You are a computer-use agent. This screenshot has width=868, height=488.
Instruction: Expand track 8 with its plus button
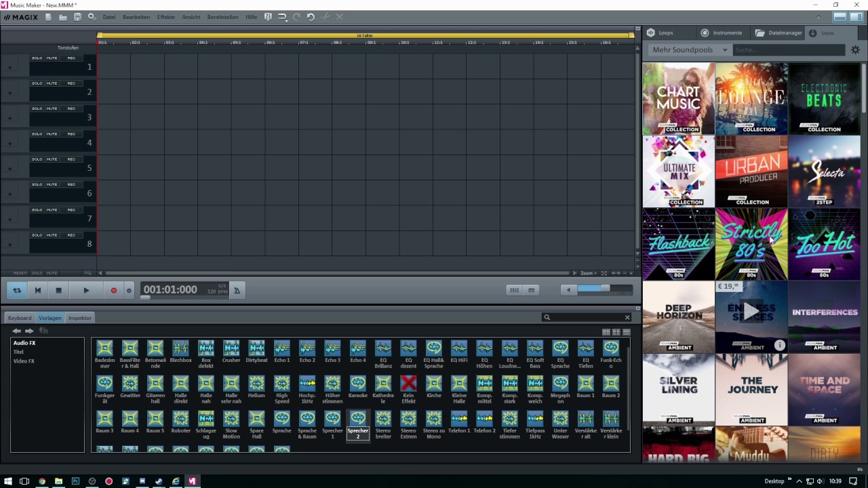click(9, 245)
